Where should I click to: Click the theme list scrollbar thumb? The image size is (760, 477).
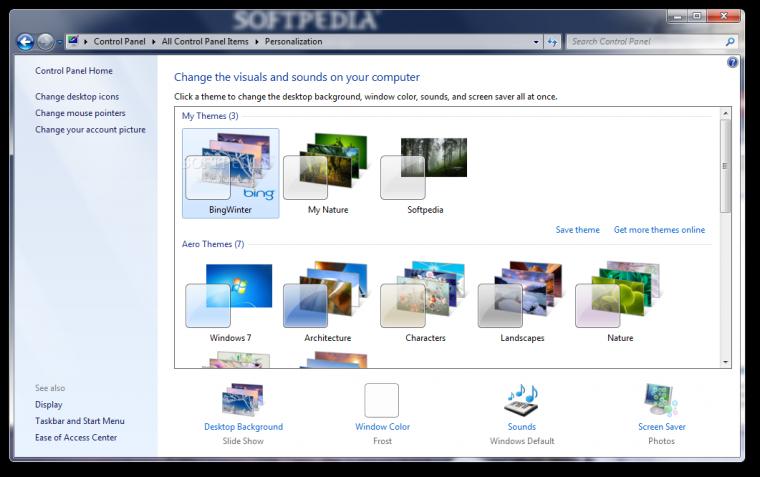(725, 166)
